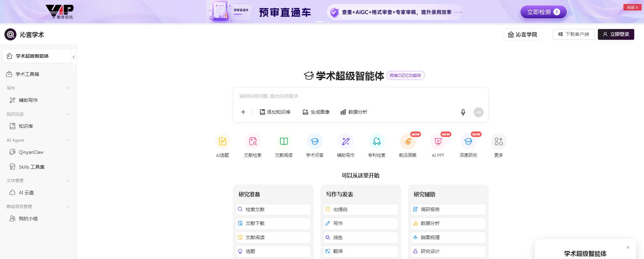Open the AI选题 tool icon
The width and height of the screenshot is (644, 259).
pyautogui.click(x=223, y=142)
